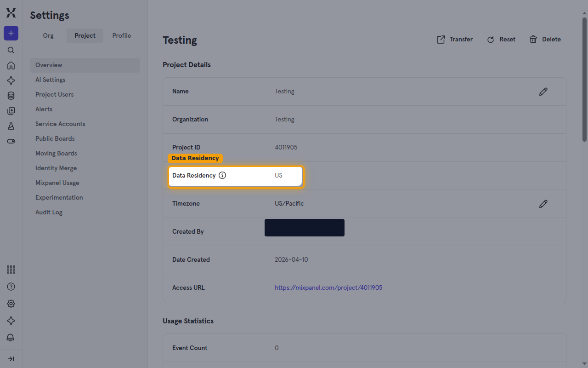Open notifications bell icon

11,338
